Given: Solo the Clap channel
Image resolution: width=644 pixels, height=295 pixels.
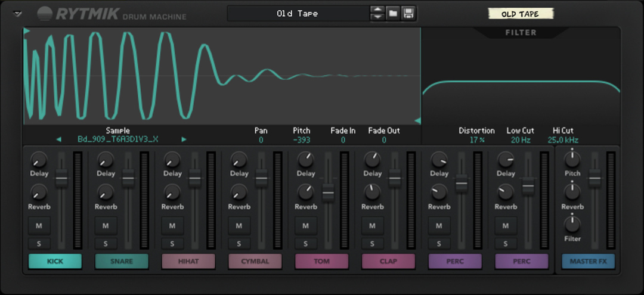Looking at the screenshot, I should [x=372, y=243].
